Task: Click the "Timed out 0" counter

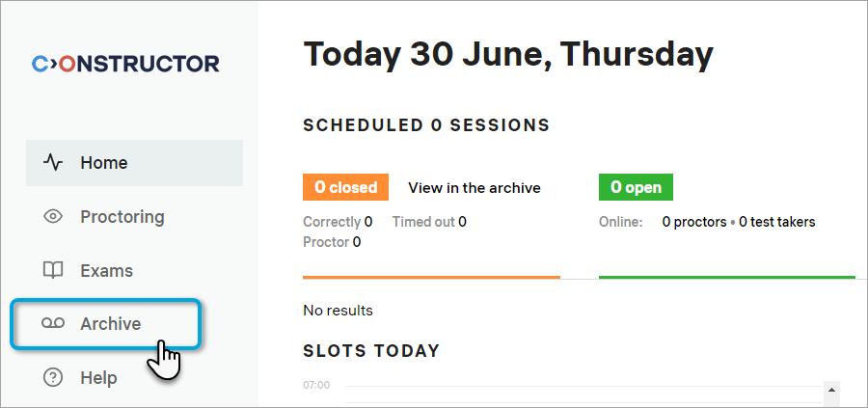Action: 429,222
